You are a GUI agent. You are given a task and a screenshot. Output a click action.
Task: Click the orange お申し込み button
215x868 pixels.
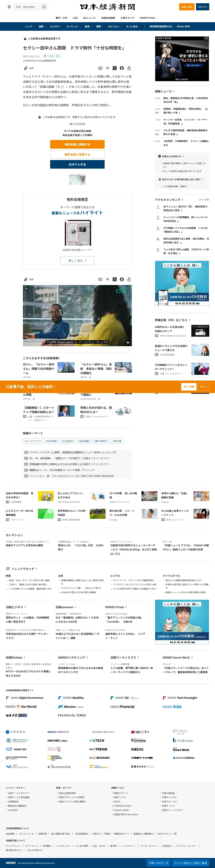[187, 7]
